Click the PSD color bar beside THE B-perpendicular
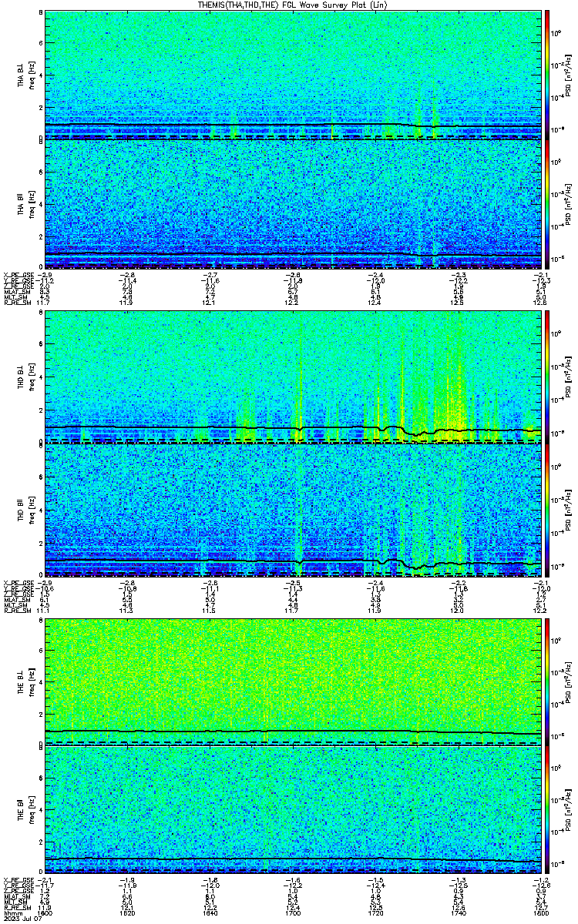 [548, 681]
